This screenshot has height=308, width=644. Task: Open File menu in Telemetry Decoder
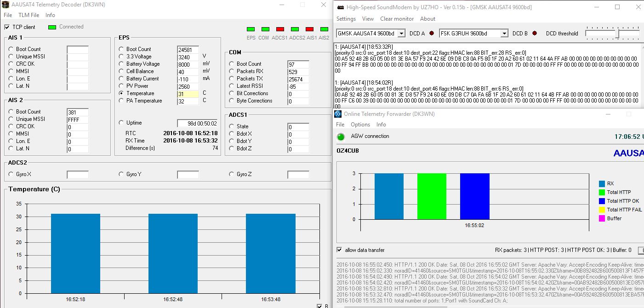[8, 15]
